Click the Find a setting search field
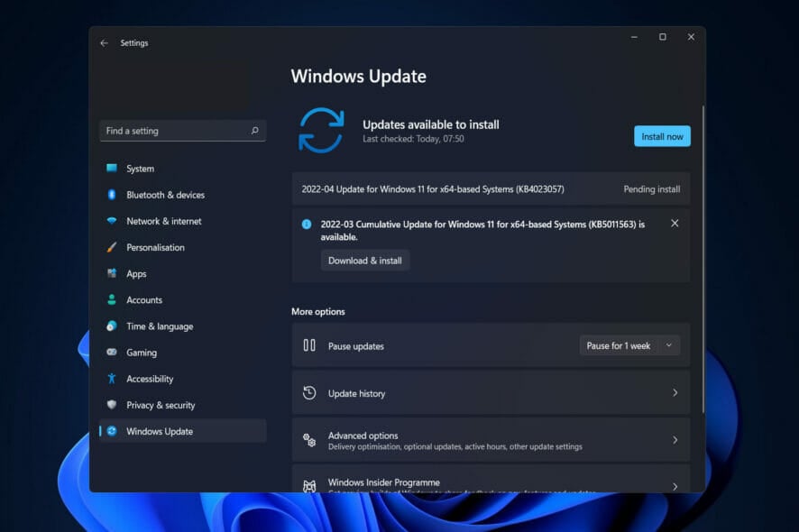The height and width of the screenshot is (532, 799). 182,130
